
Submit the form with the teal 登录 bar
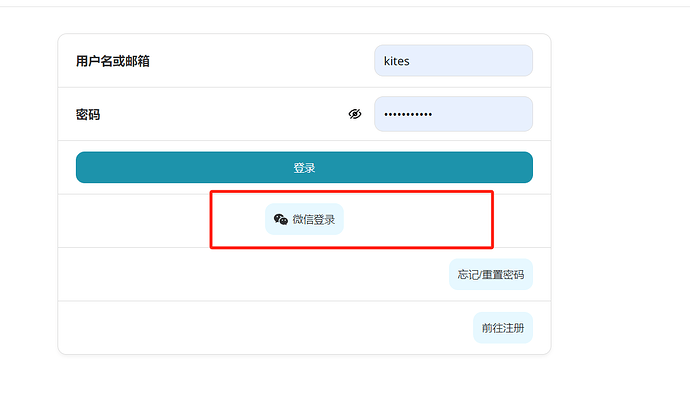(x=304, y=167)
